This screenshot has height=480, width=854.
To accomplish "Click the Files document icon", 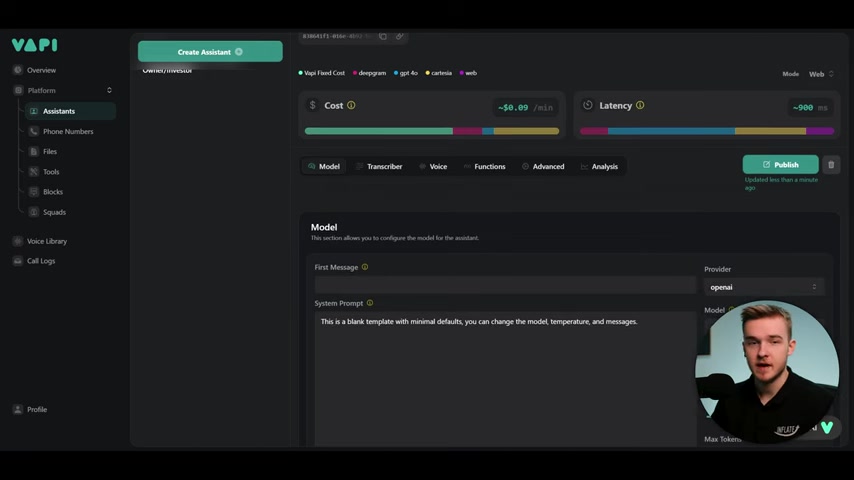I will [x=34, y=151].
